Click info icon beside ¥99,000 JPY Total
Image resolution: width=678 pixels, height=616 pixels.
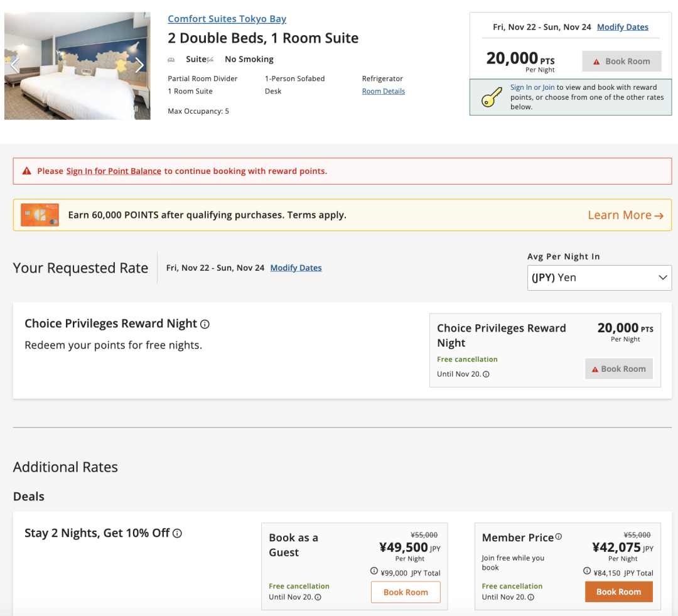[375, 571]
